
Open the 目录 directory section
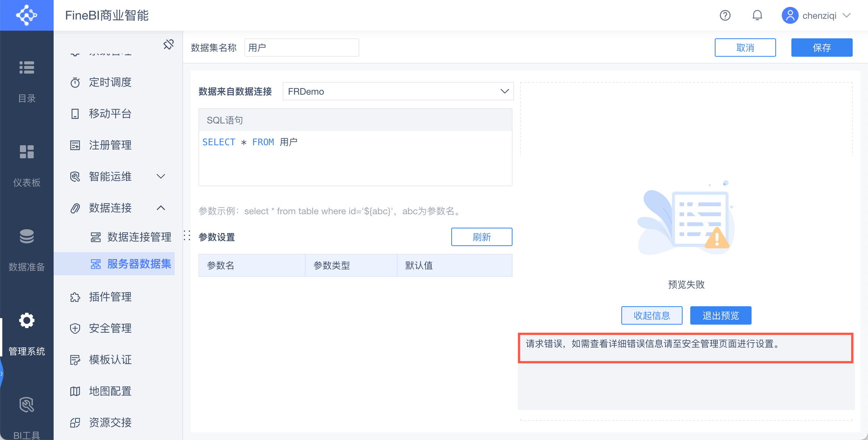[27, 80]
